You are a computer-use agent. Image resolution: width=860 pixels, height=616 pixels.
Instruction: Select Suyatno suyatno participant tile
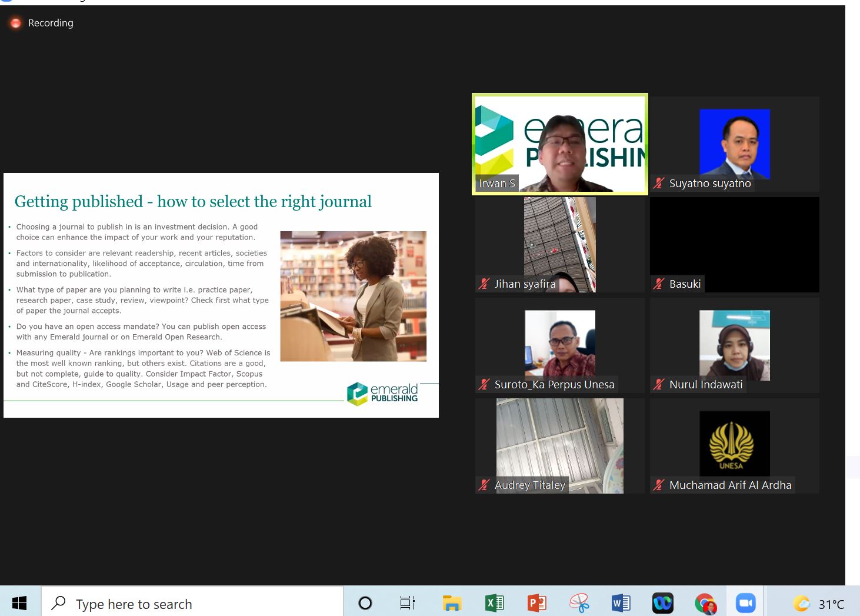pyautogui.click(x=734, y=144)
